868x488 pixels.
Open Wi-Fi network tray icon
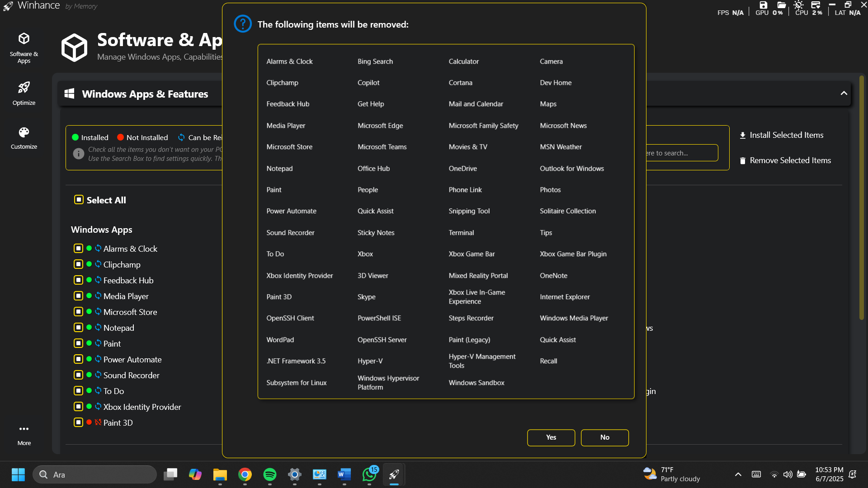click(x=774, y=474)
